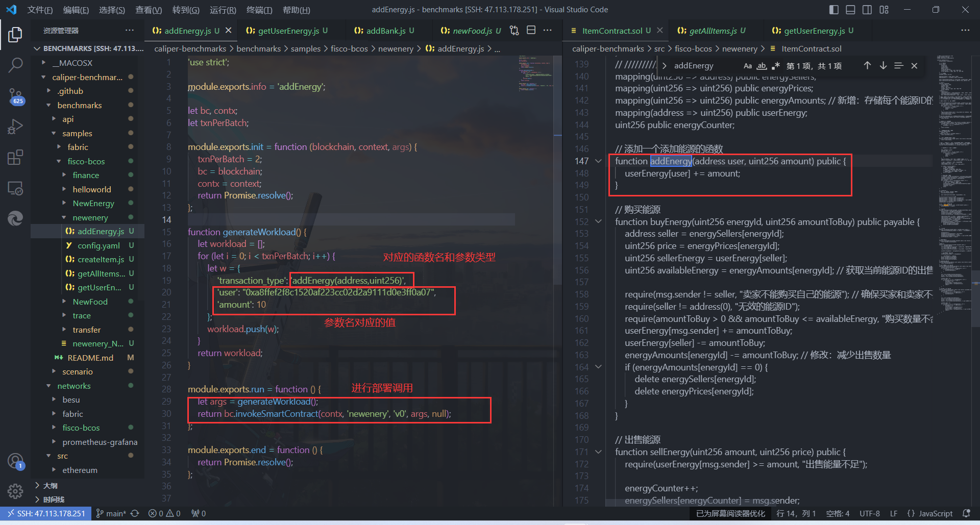Expand the fabric folder under samples

[78, 147]
